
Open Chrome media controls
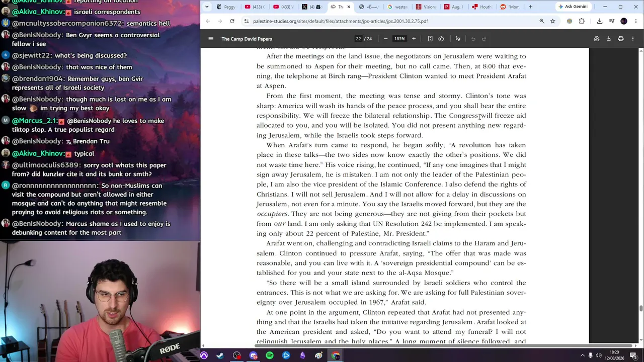pos(612,21)
